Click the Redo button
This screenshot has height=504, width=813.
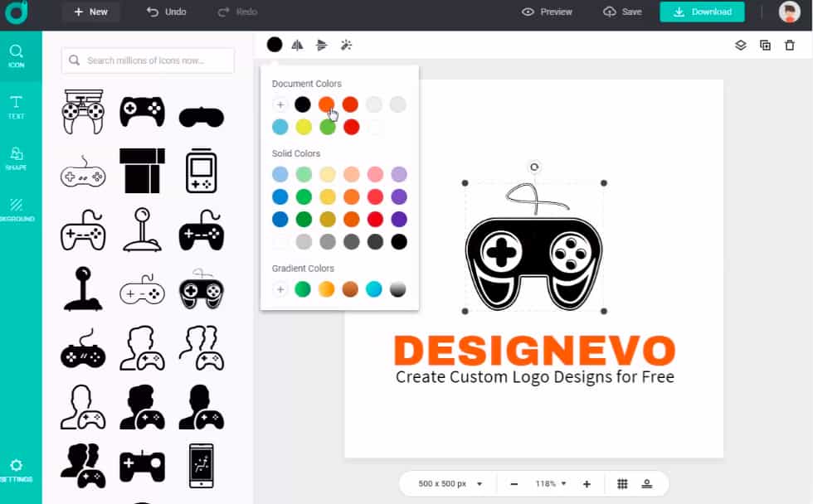(x=237, y=12)
